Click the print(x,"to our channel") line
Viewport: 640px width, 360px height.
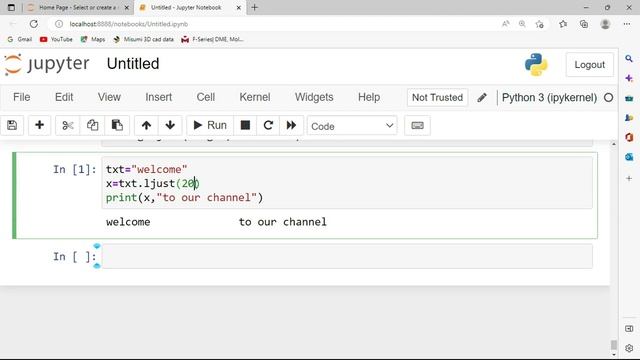coord(184,198)
